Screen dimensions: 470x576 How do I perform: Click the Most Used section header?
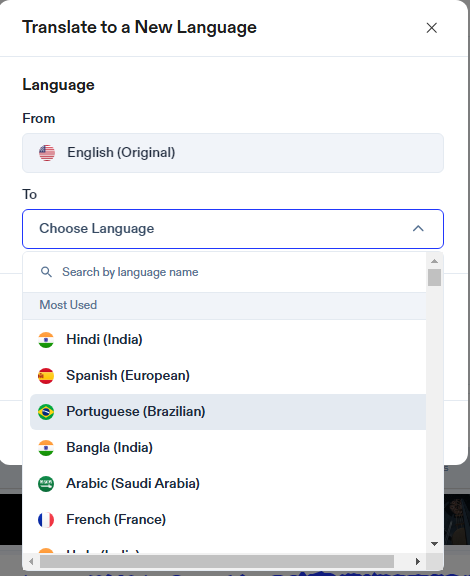pyautogui.click(x=224, y=305)
